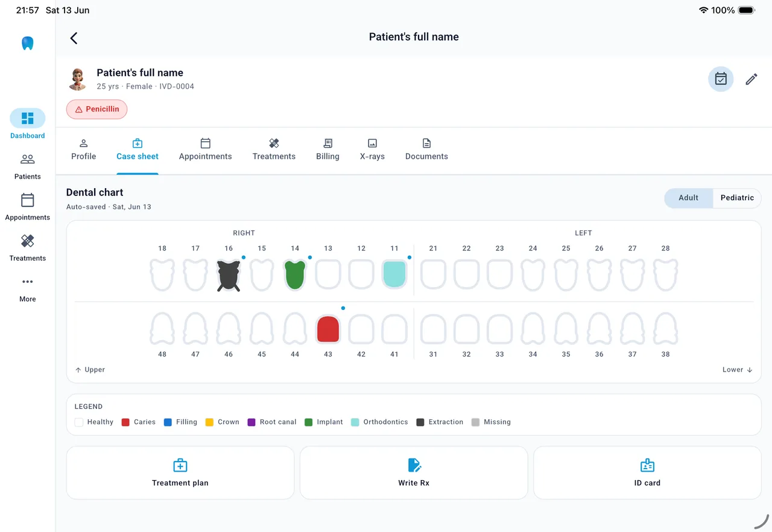Viewport: 772px width, 532px height.
Task: Open the Treatments tab
Action: (274, 150)
